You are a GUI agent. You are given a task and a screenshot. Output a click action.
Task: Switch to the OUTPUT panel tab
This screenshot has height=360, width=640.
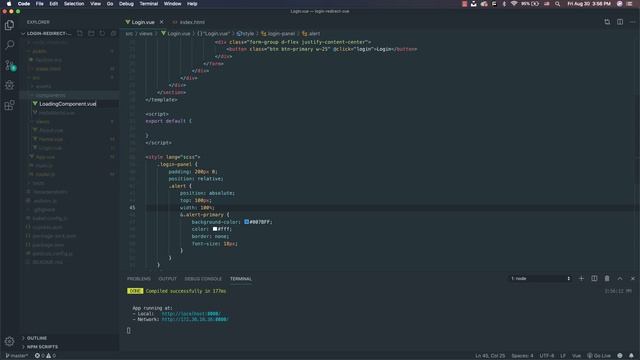(167, 279)
